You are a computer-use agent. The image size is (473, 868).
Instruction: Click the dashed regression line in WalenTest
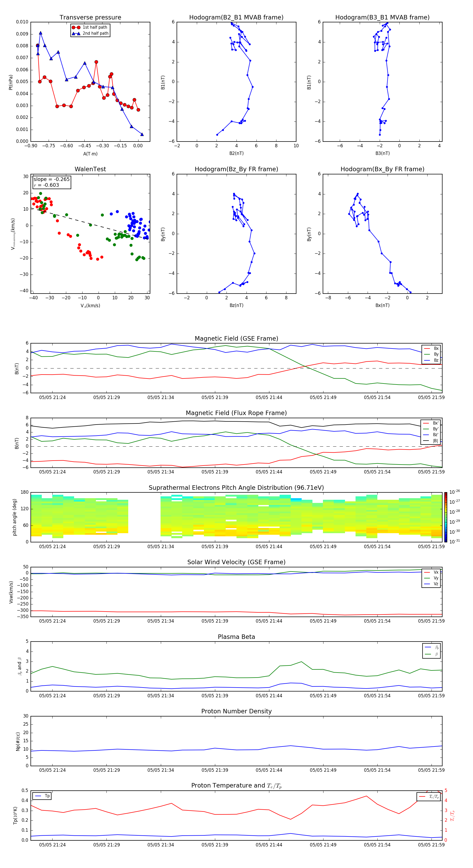click(90, 223)
